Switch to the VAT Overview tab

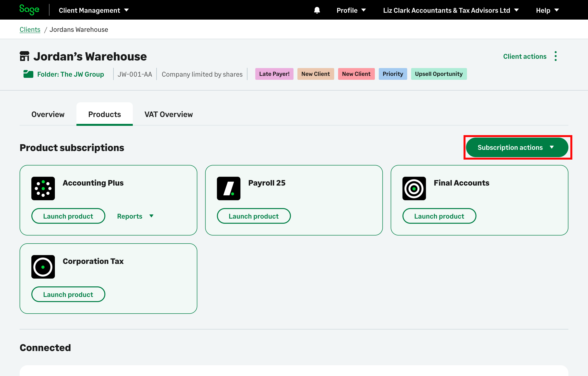coord(169,114)
